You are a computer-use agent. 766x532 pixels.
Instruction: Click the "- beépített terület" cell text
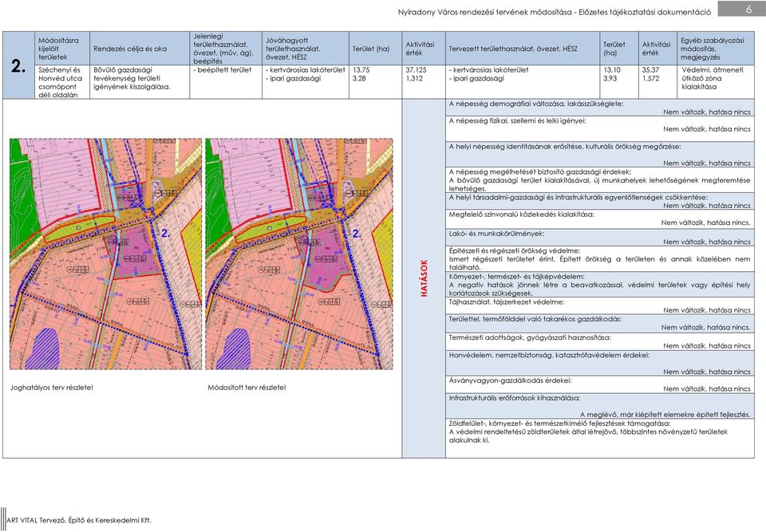(x=223, y=70)
